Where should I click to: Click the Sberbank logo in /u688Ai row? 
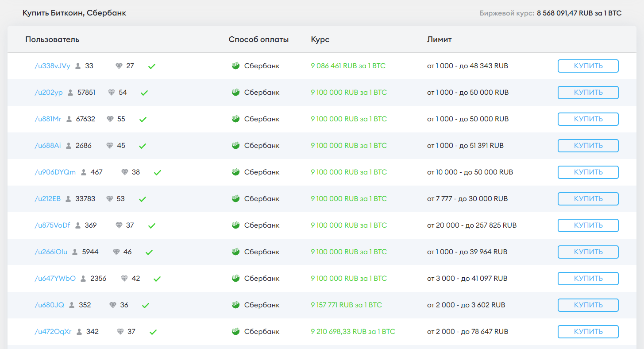pos(235,146)
